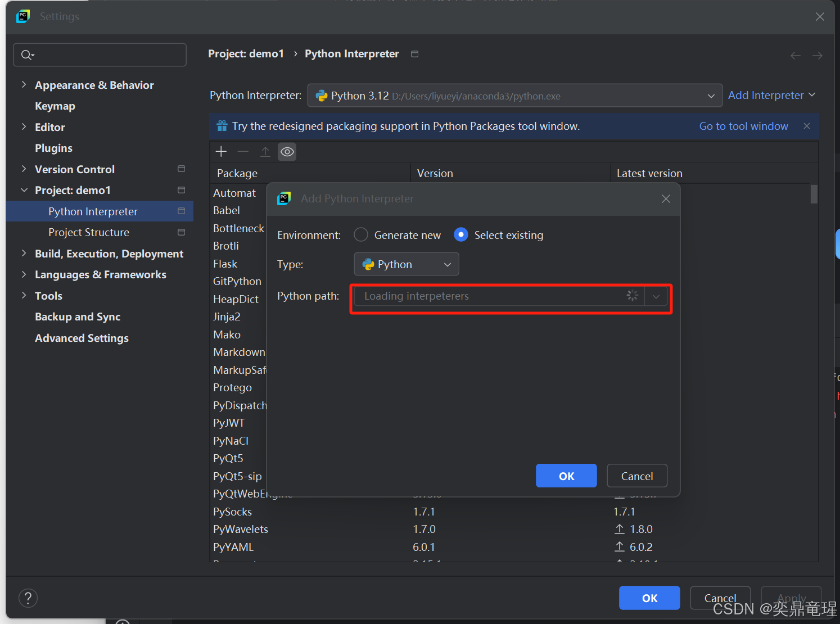The width and height of the screenshot is (840, 624).
Task: Open the Type Python dropdown
Action: click(x=407, y=264)
